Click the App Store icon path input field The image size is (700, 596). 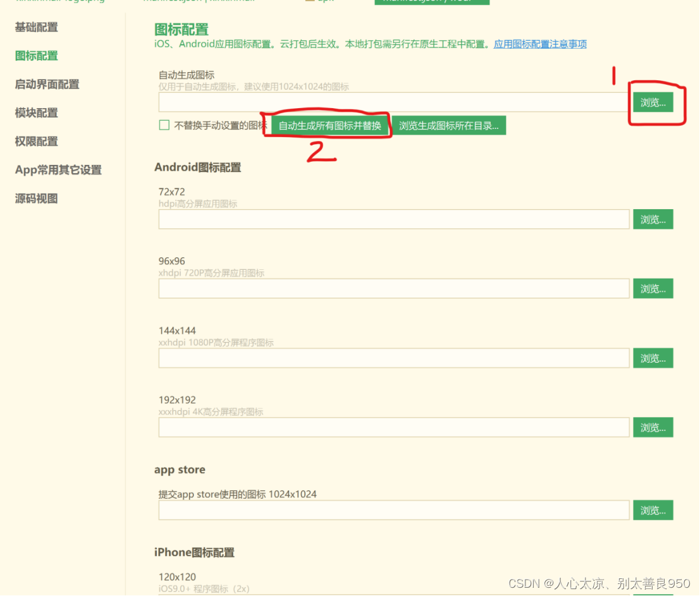[392, 510]
